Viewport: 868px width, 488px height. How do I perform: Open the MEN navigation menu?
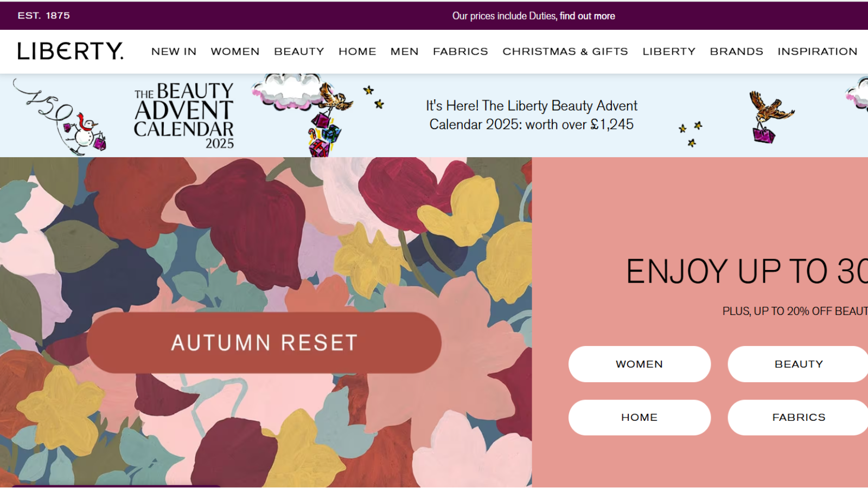[x=404, y=52]
